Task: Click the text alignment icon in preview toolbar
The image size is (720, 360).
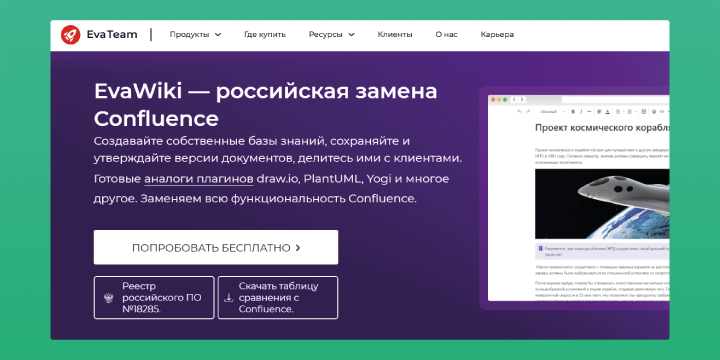Action: [599, 112]
